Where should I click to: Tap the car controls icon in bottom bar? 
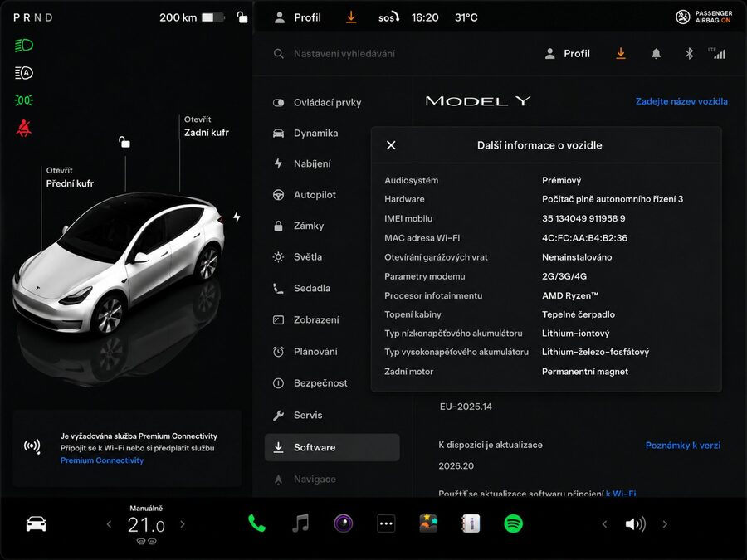coord(37,524)
